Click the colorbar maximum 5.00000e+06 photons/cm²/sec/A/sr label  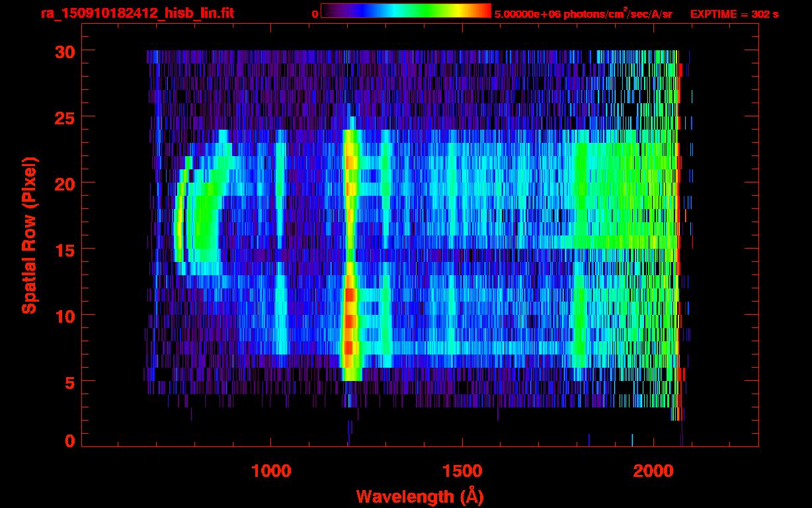(x=583, y=14)
